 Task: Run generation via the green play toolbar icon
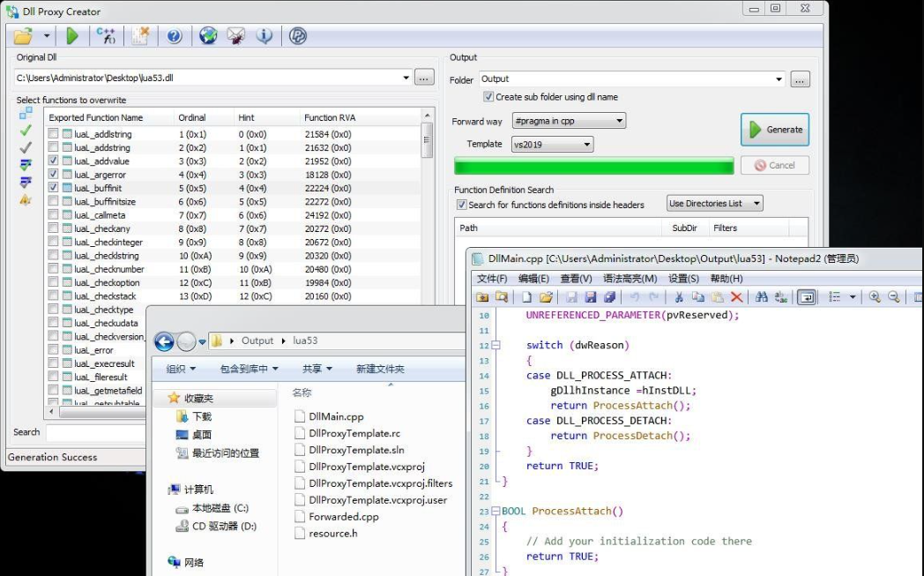click(72, 36)
